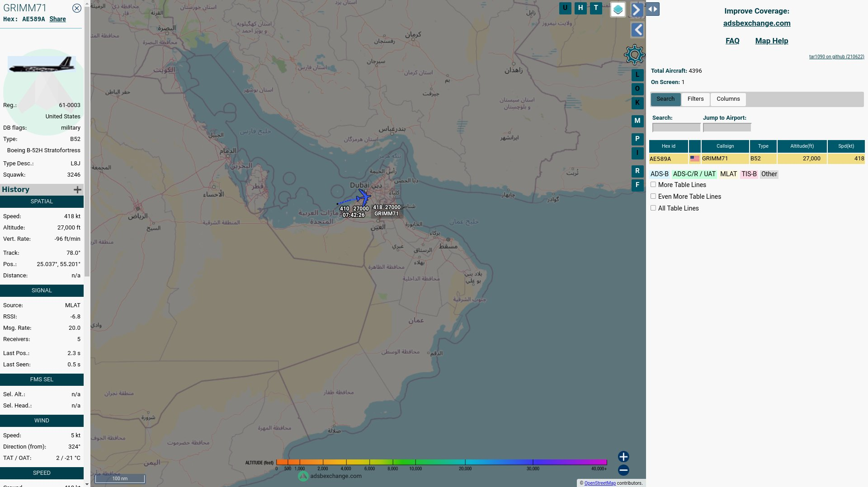Click the altitude color scale bar
The width and height of the screenshot is (868, 487).
[x=441, y=462]
